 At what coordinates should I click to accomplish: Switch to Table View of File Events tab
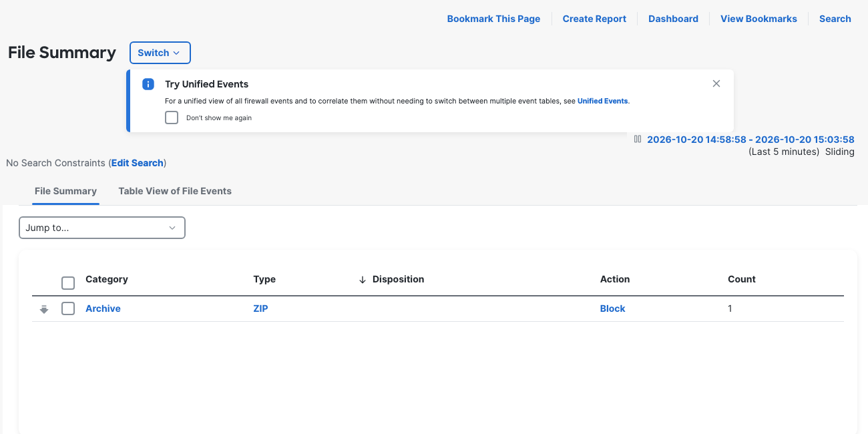point(175,191)
